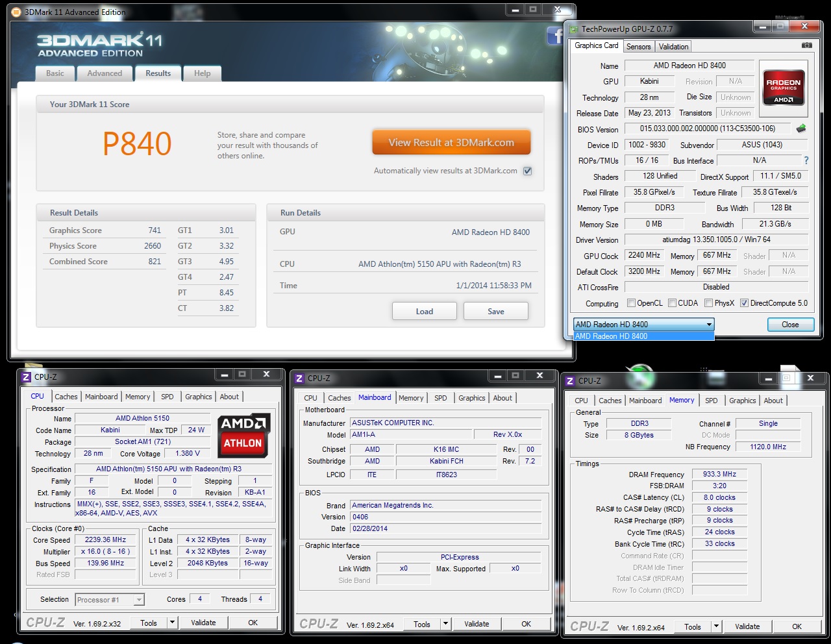Image resolution: width=831 pixels, height=644 pixels.
Task: Toggle the PhysX checkbox in GPU-Z
Action: click(709, 303)
